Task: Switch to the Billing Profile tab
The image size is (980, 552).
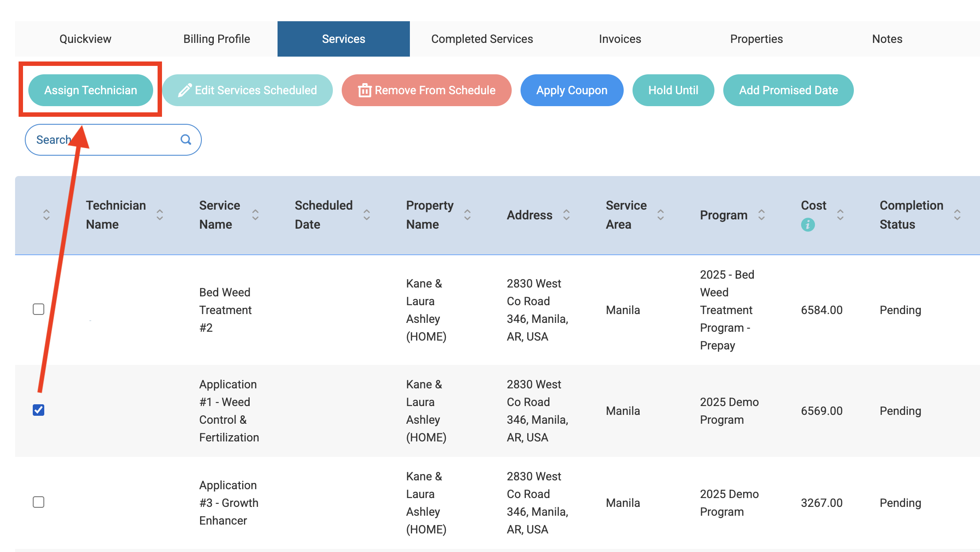Action: 216,39
